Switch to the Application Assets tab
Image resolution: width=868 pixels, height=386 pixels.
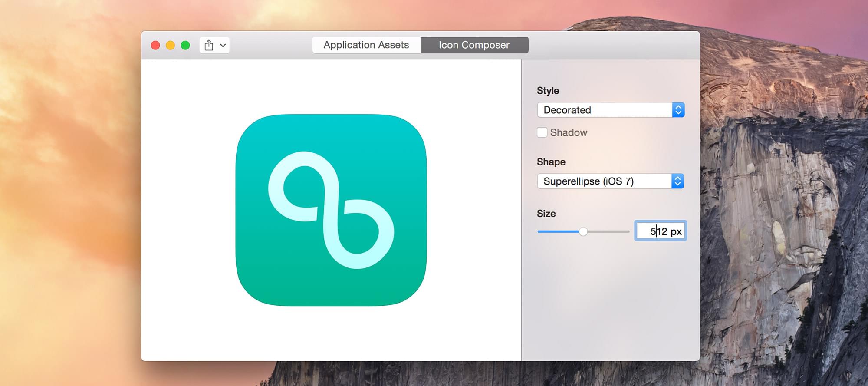coord(366,45)
